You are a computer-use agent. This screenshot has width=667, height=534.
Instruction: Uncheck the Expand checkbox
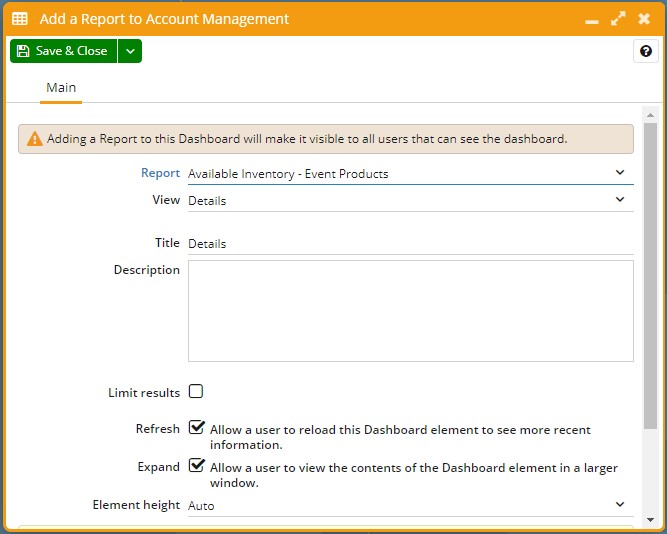pyautogui.click(x=196, y=466)
